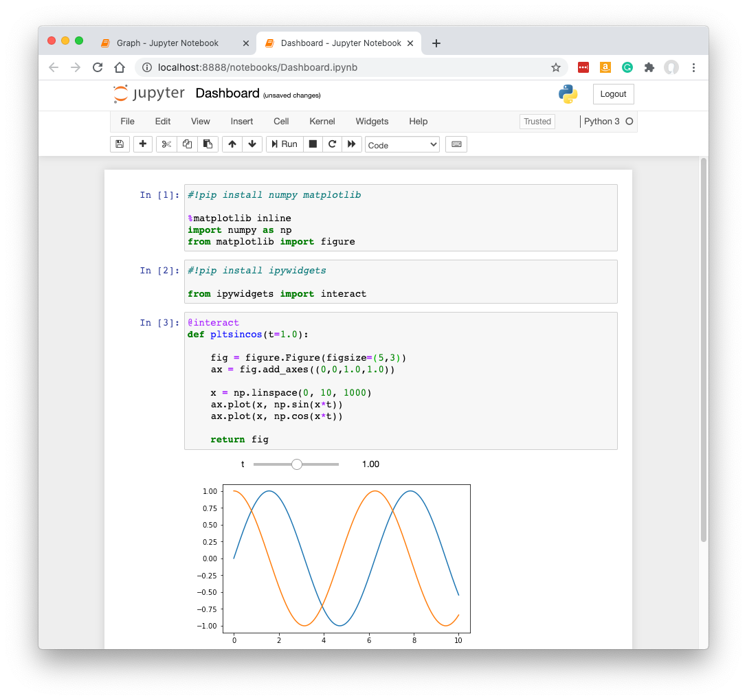The image size is (747, 700).
Task: Copy the selected cell with copy icon
Action: click(187, 144)
